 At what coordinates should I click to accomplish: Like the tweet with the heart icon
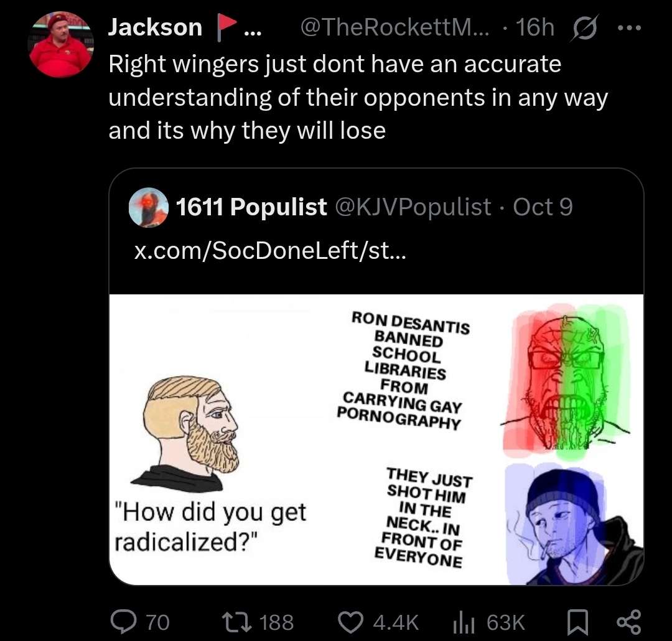[350, 622]
